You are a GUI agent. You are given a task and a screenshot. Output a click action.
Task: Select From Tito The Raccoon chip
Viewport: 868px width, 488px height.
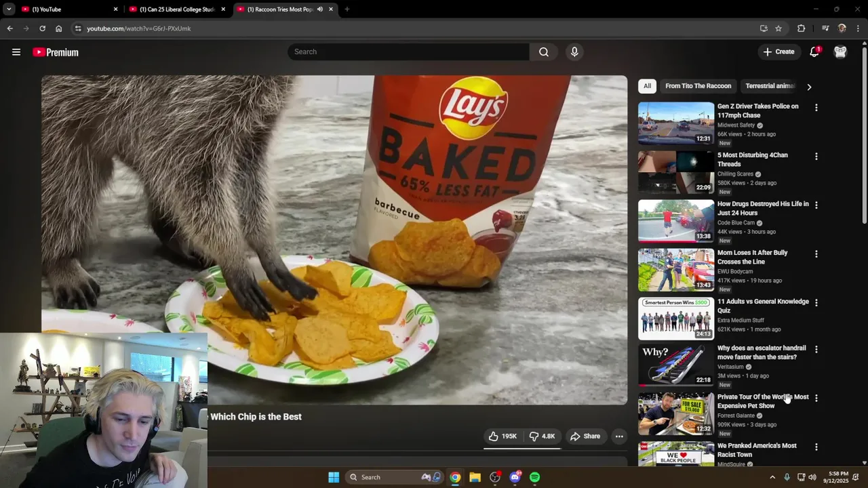698,86
